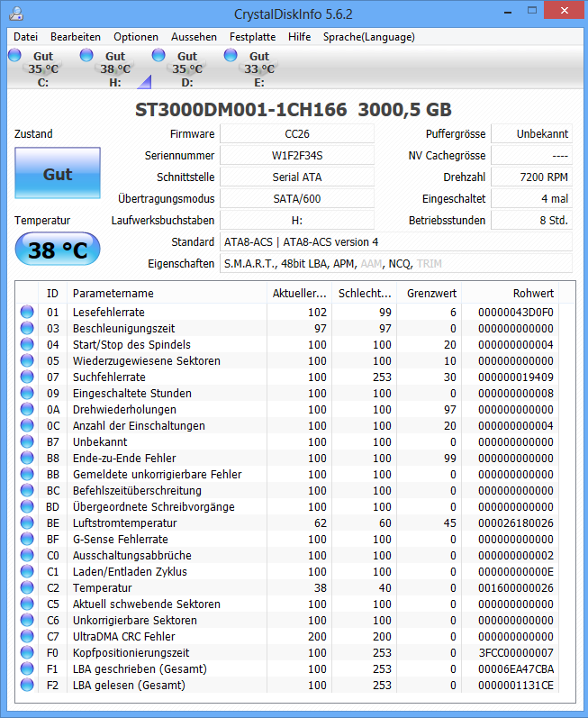
Task: Select drive H: status orb
Action: pyautogui.click(x=86, y=56)
